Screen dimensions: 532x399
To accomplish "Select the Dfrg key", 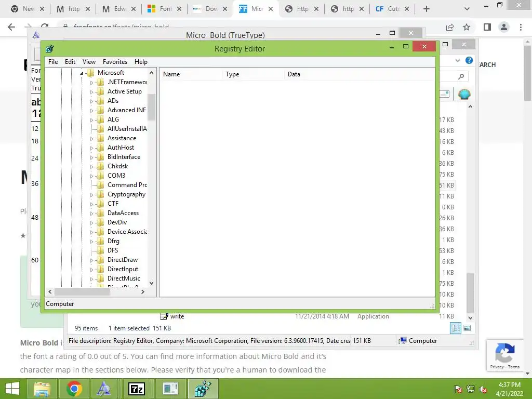I will click(x=113, y=241).
